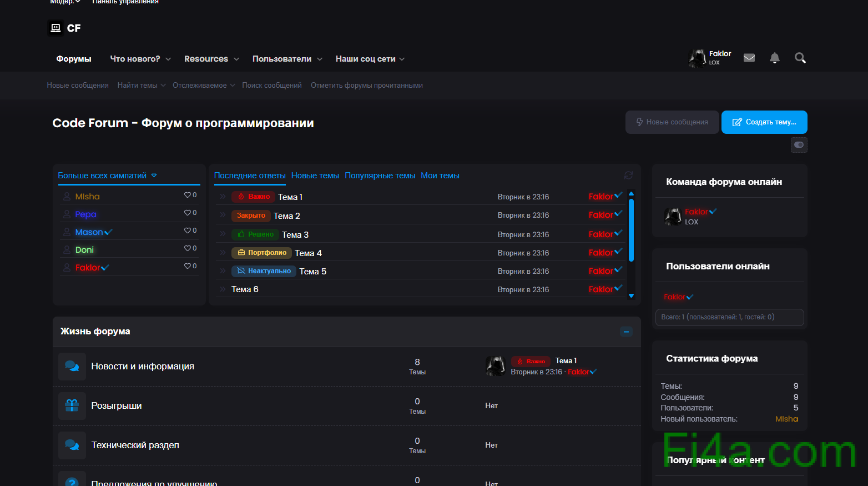Open the Отслеживаемое submenu
868x486 pixels.
click(233, 86)
